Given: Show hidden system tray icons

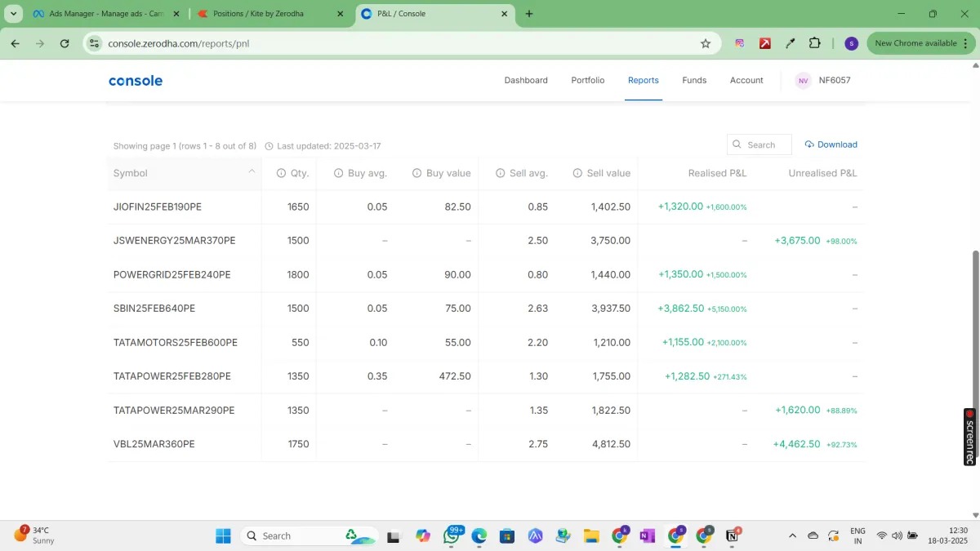Looking at the screenshot, I should 792,535.
